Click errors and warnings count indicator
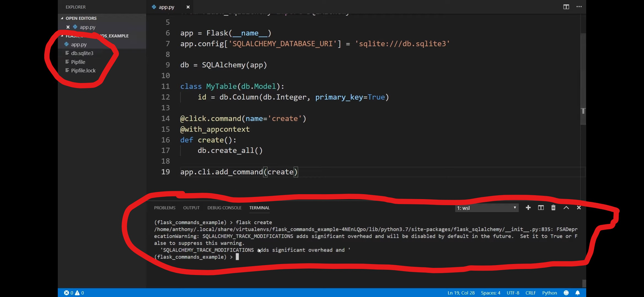Viewport: 644px width, 297px height. 74,293
